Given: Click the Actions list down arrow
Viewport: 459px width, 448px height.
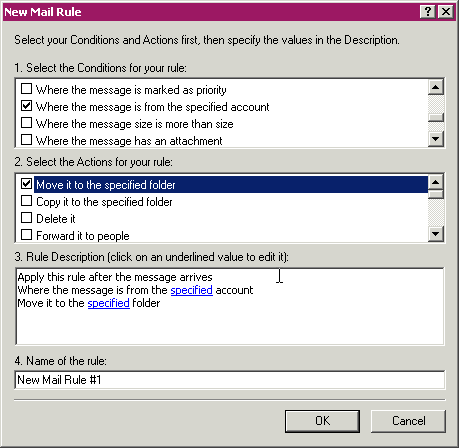Looking at the screenshot, I should point(435,234).
